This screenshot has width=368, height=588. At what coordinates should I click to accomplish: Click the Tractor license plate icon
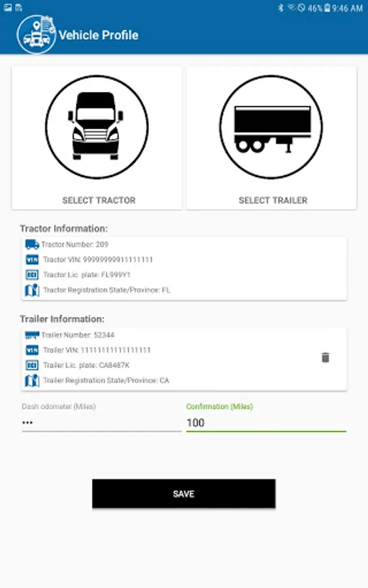32,275
